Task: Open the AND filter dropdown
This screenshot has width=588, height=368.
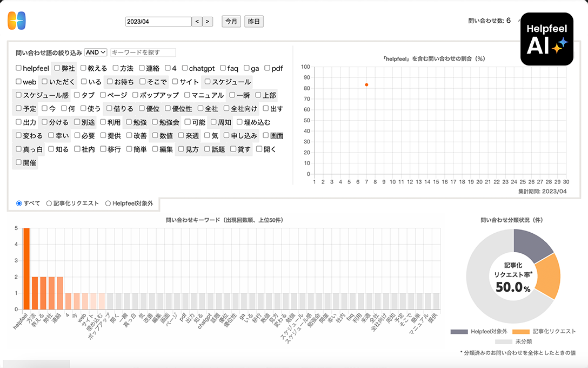Action: [96, 52]
